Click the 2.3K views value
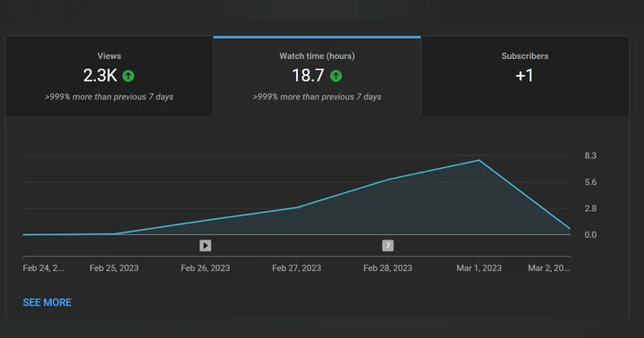The height and width of the screenshot is (338, 644). coord(100,76)
